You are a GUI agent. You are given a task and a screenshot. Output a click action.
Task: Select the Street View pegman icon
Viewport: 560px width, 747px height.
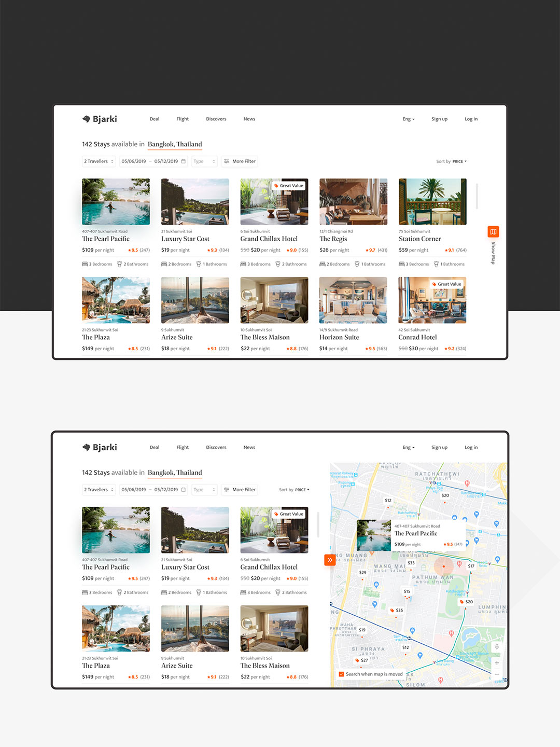click(497, 647)
